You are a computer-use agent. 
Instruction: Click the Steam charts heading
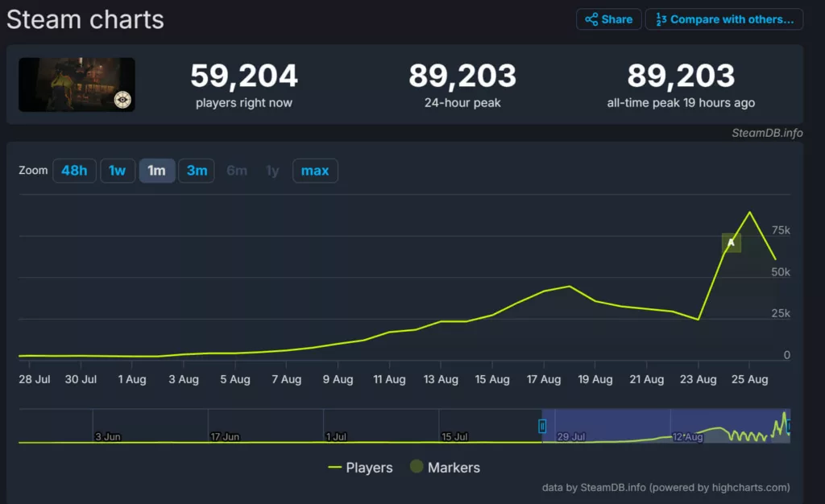click(x=85, y=19)
